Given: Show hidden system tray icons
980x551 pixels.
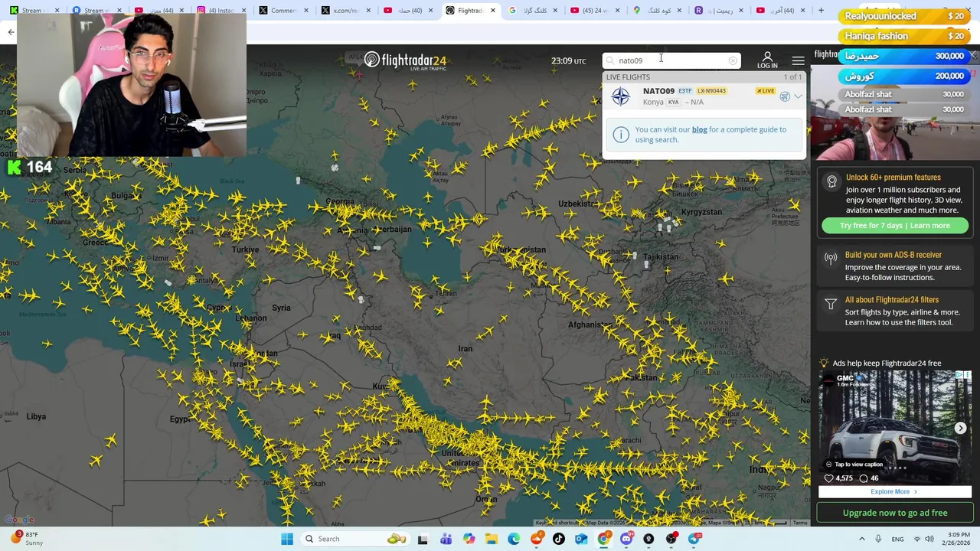Looking at the screenshot, I should 861,539.
